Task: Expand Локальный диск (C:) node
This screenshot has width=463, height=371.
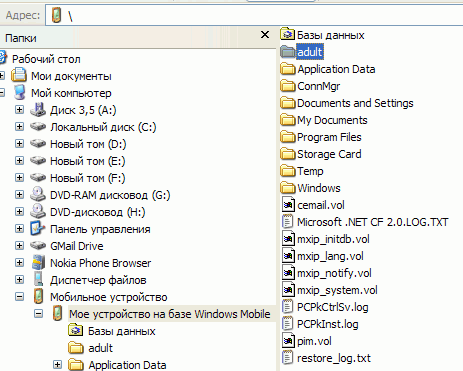Action: pyautogui.click(x=19, y=127)
